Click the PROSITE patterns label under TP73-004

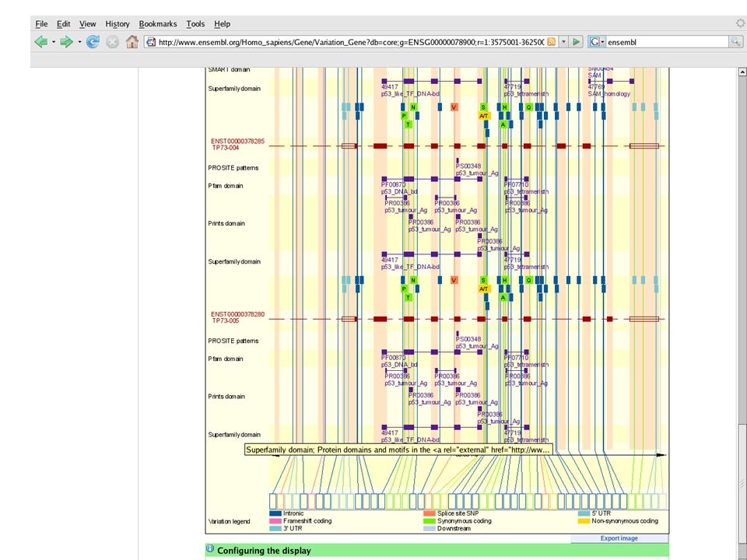click(x=233, y=168)
